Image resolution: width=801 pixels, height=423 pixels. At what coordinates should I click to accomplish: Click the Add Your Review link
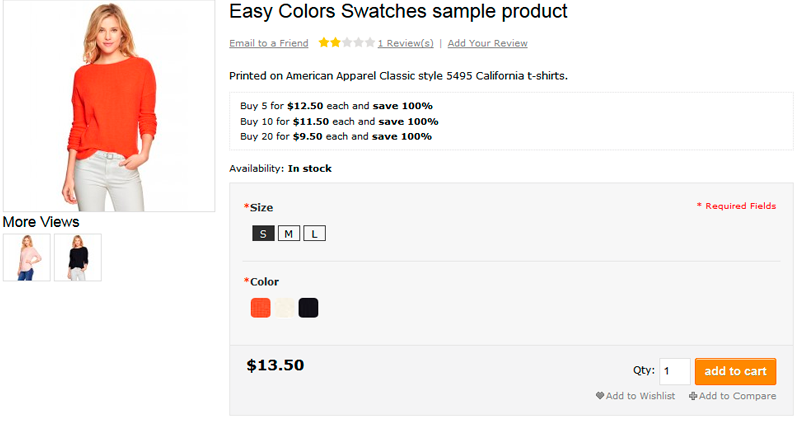click(x=488, y=43)
